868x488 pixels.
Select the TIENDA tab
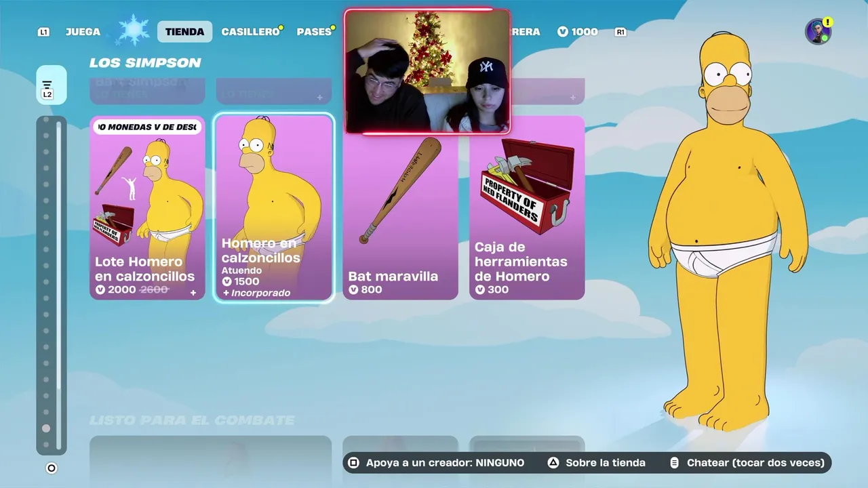[x=184, y=32]
